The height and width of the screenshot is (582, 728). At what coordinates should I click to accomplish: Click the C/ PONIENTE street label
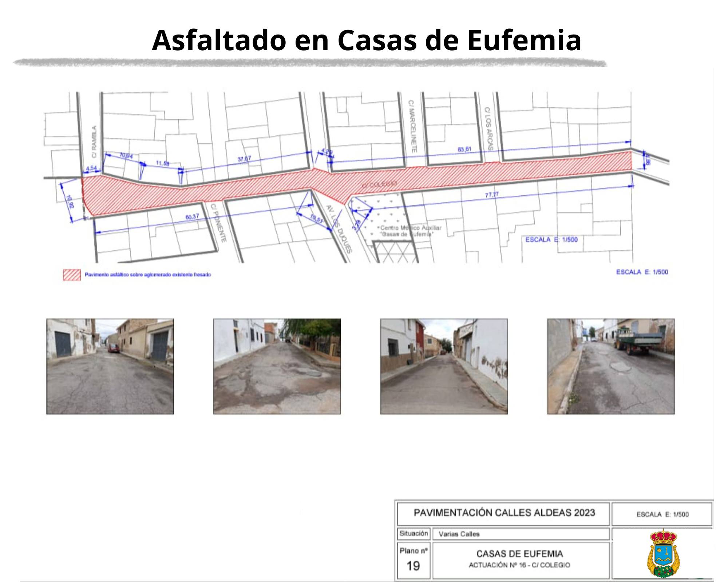tap(219, 223)
